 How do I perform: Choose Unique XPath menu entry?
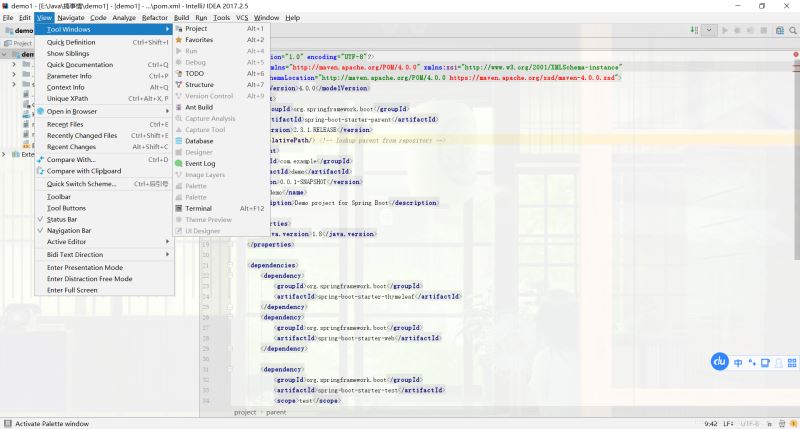[x=104, y=98]
